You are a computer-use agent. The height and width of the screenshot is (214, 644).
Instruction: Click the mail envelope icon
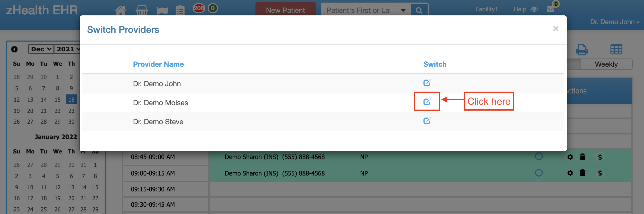click(x=551, y=9)
